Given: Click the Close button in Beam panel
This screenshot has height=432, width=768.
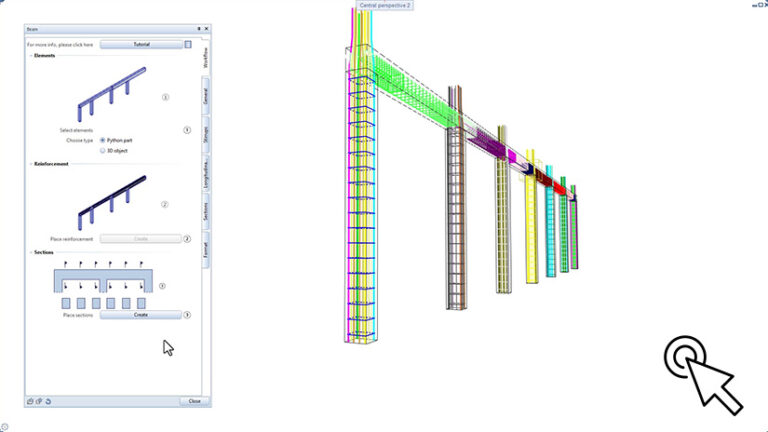Looking at the screenshot, I should [x=194, y=401].
